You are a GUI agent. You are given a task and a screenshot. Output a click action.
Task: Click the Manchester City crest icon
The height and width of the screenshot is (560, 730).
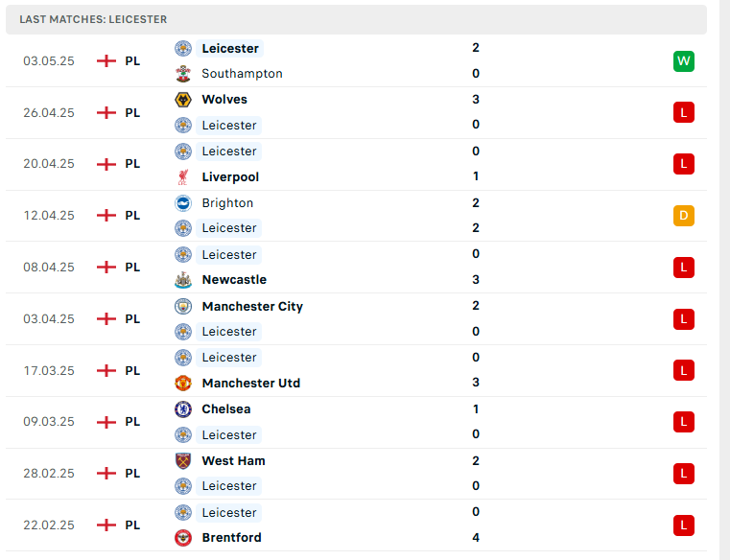click(183, 306)
